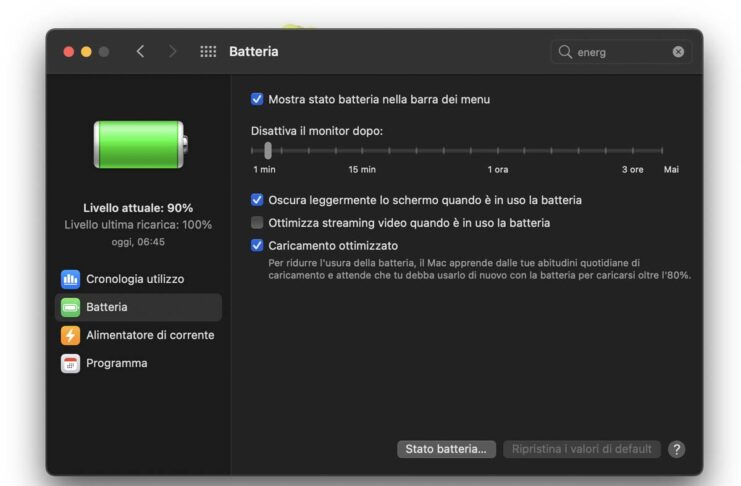Screen dimensions: 741x486
Task: Toggle Oscura leggermente lo schermo checkbox
Action: (257, 200)
